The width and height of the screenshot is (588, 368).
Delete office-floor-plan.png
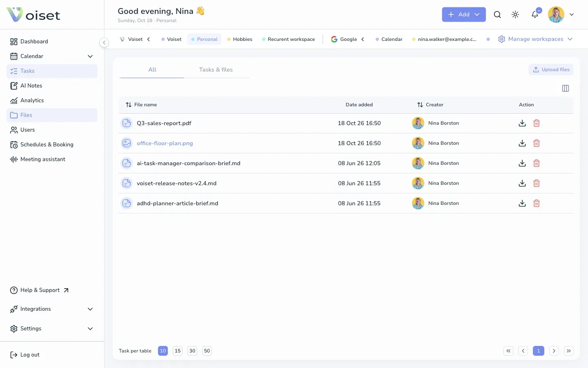click(537, 143)
